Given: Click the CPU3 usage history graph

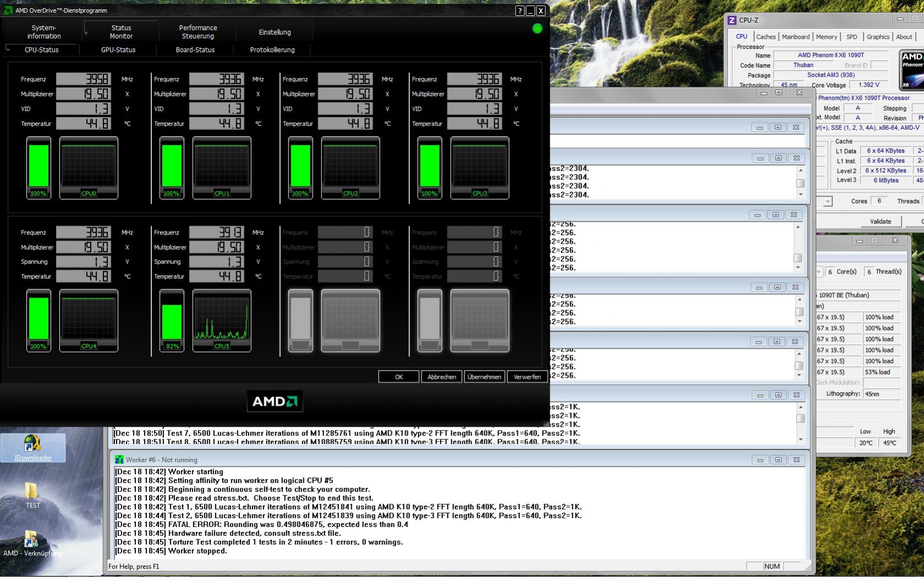Looking at the screenshot, I should tap(480, 168).
